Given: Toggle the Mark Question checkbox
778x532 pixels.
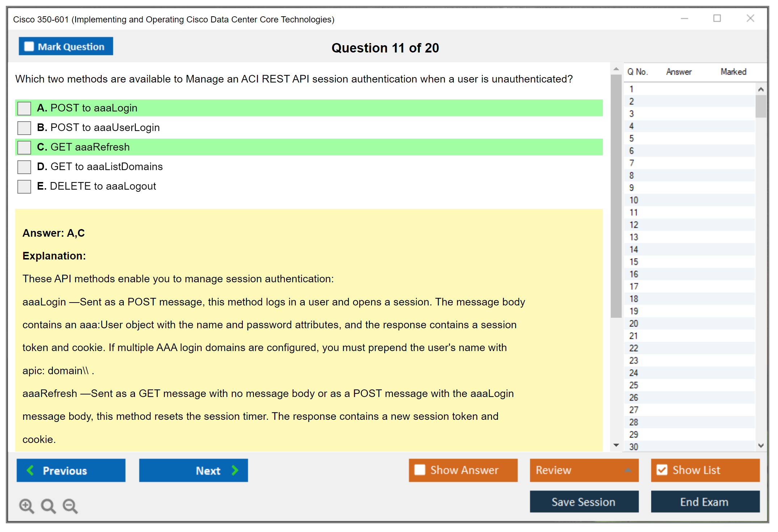Looking at the screenshot, I should click(29, 46).
